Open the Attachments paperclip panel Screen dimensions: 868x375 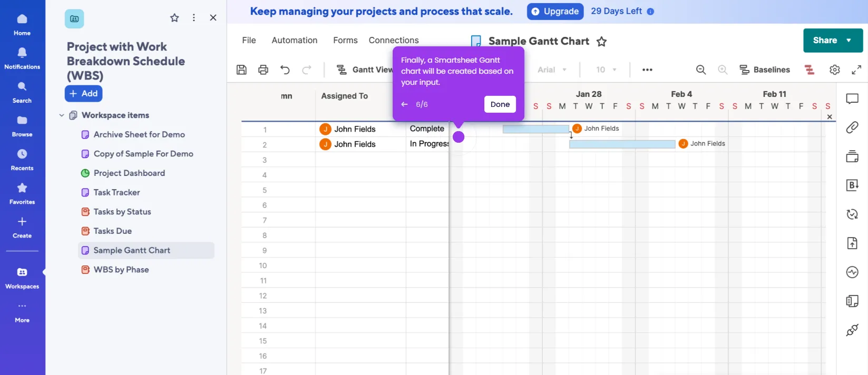(852, 127)
